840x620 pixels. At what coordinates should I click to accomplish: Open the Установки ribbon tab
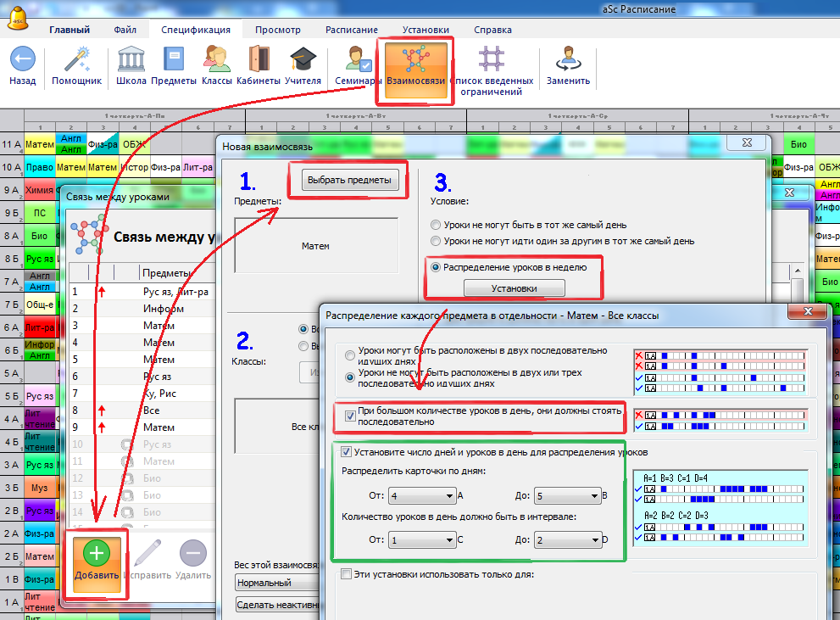click(x=426, y=29)
